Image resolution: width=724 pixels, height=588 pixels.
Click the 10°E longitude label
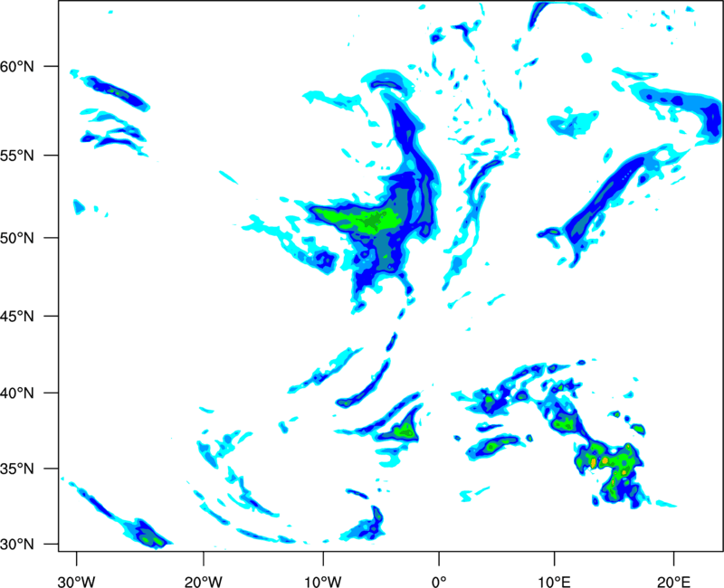pyautogui.click(x=554, y=582)
